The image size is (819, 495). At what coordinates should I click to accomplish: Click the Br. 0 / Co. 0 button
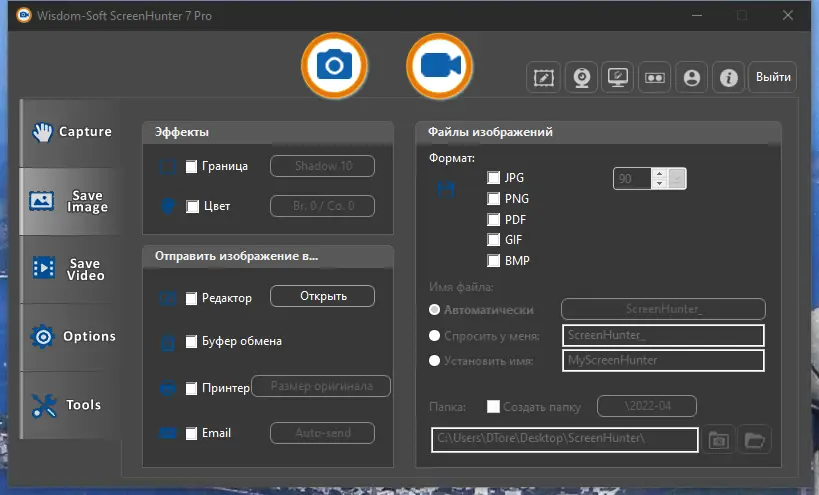point(322,206)
